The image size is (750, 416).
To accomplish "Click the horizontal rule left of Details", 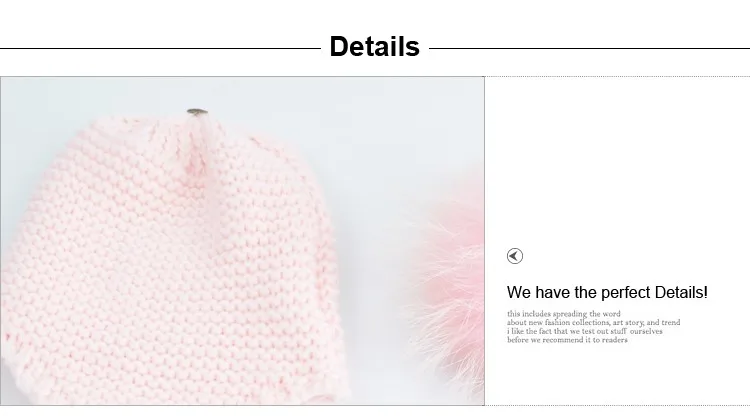I will (160, 48).
